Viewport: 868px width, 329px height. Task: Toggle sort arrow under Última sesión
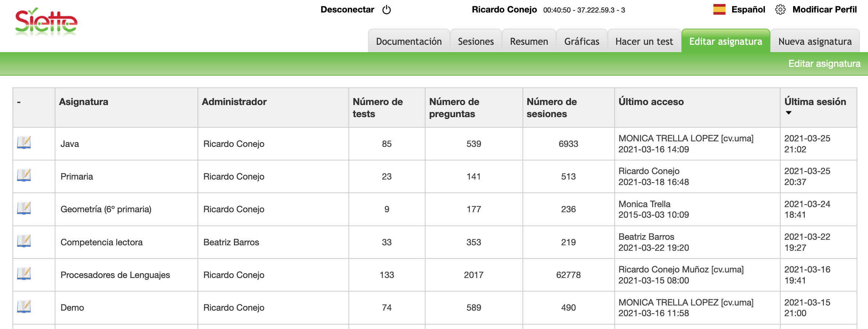tap(788, 113)
